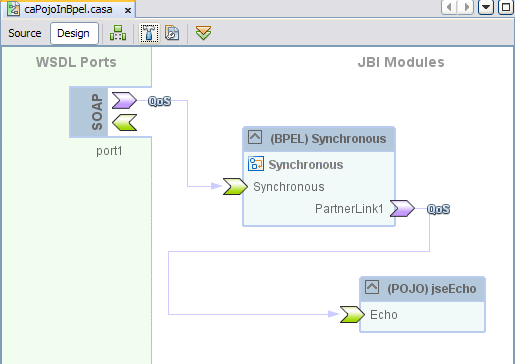Maximize the editor window

click(x=506, y=7)
